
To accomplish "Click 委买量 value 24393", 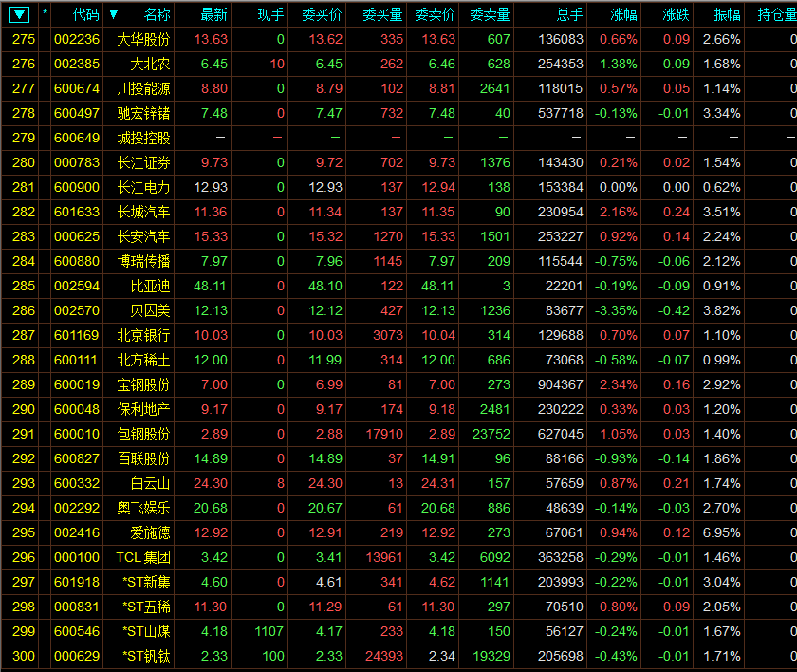I will click(384, 656).
